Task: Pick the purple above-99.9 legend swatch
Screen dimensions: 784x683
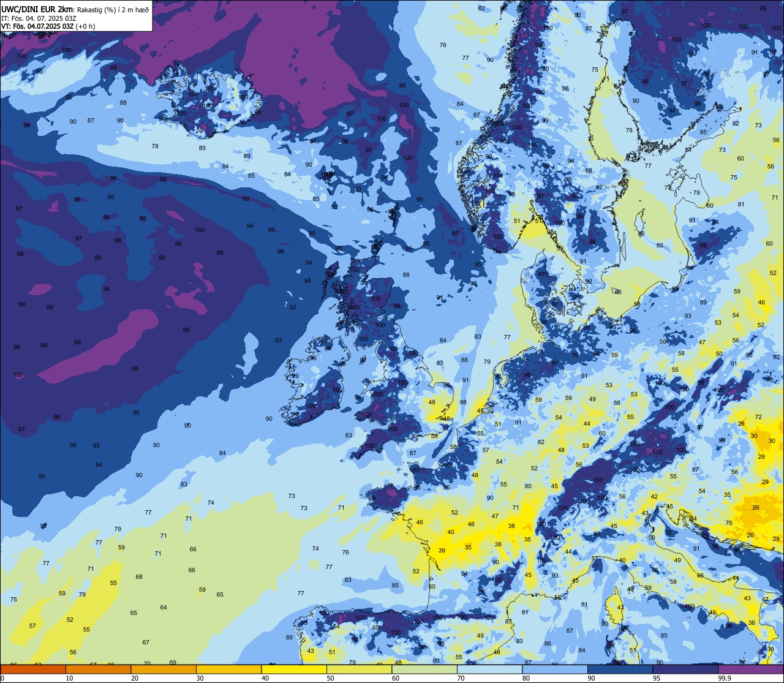Action: click(750, 669)
